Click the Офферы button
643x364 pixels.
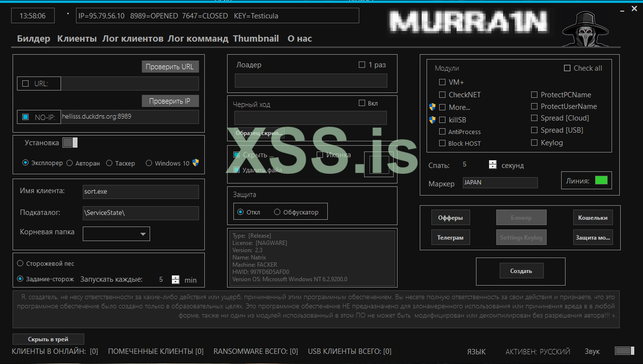click(450, 218)
